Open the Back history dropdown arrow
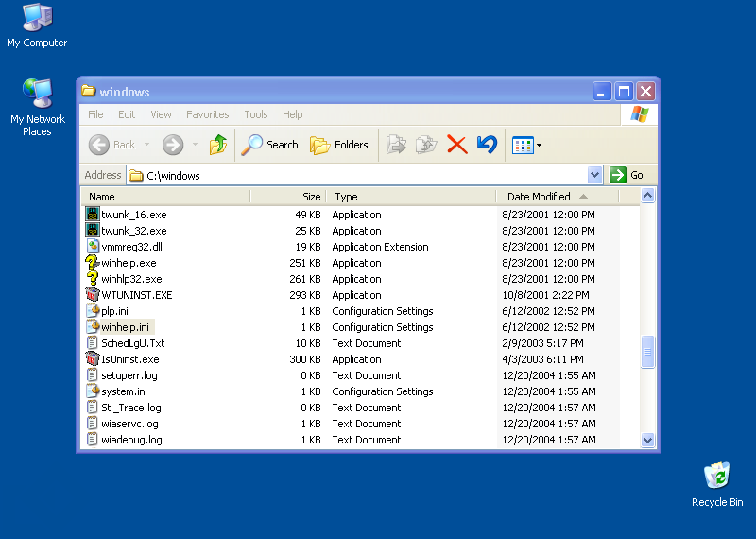Image resolution: width=756 pixels, height=539 pixels. (147, 145)
